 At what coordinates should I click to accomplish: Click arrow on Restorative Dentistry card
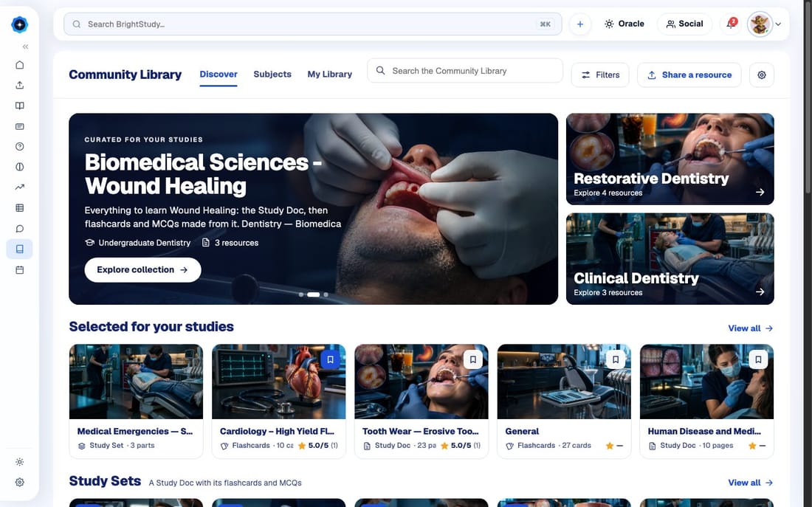point(760,192)
